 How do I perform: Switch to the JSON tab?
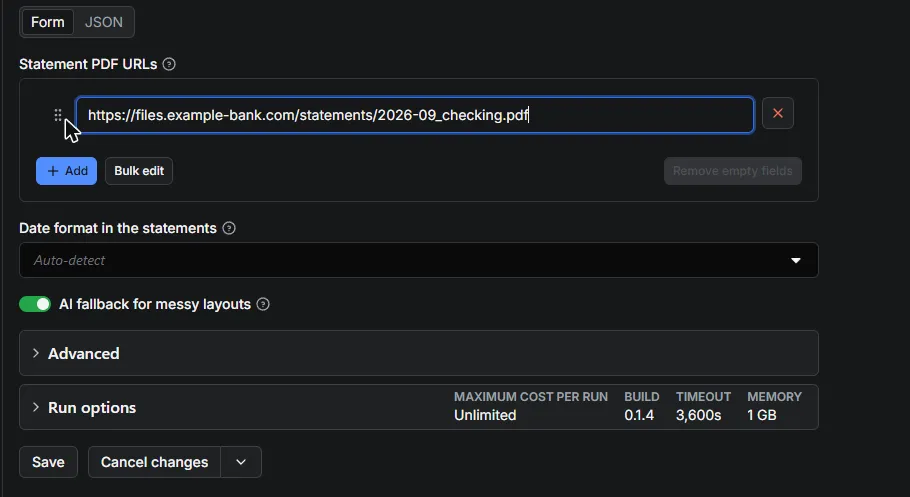[x=103, y=22]
